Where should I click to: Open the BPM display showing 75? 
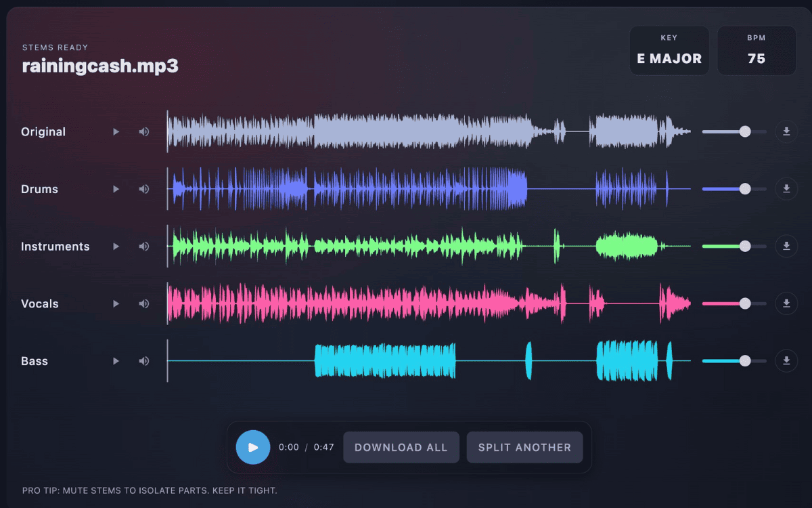pyautogui.click(x=757, y=50)
